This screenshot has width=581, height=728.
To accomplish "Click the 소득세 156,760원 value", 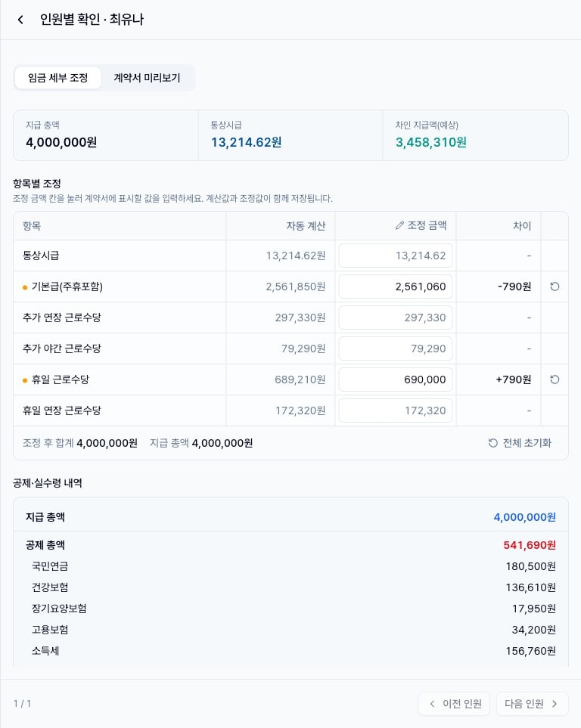I will [531, 651].
